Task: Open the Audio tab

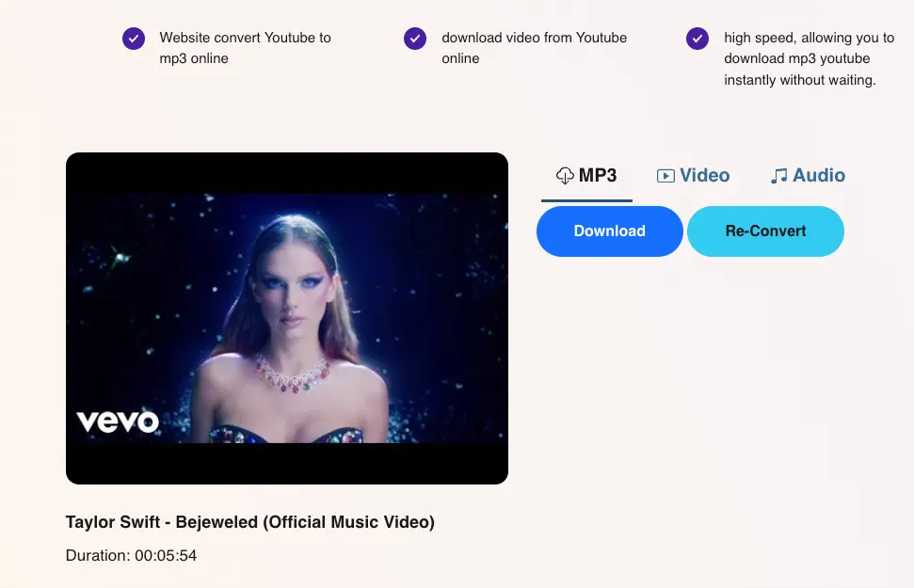Action: click(x=808, y=175)
